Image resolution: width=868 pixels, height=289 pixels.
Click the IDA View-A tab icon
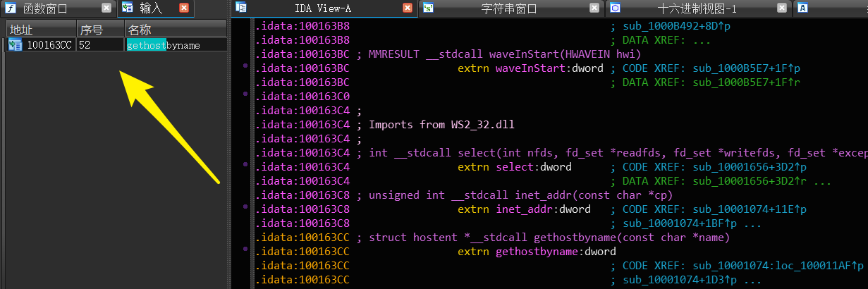[241, 8]
